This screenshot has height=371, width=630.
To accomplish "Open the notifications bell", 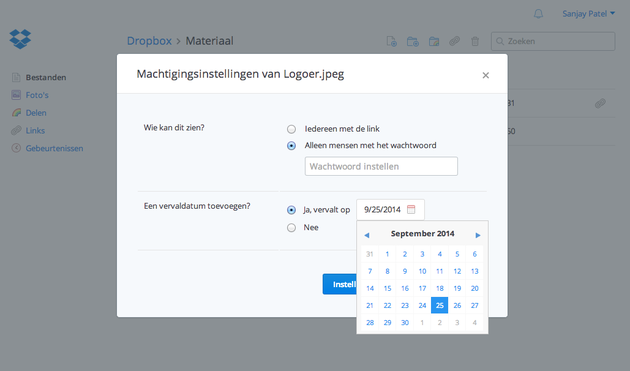I will 538,14.
